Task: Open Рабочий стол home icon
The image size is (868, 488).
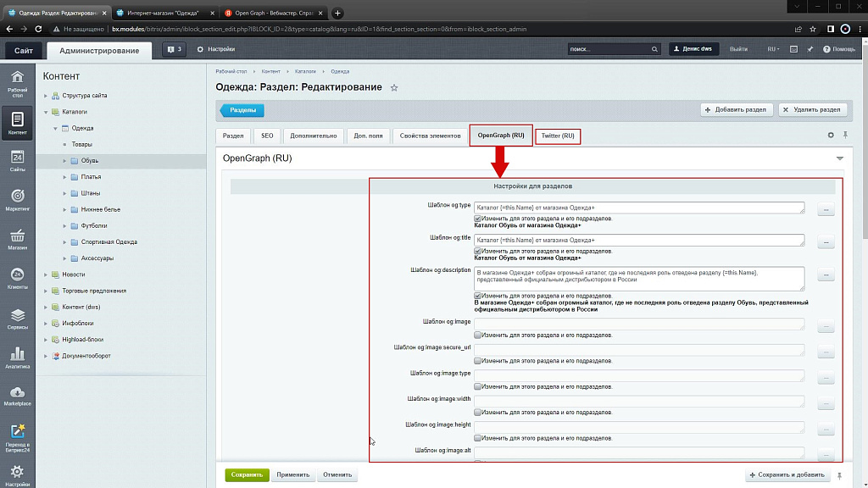Action: click(x=17, y=83)
